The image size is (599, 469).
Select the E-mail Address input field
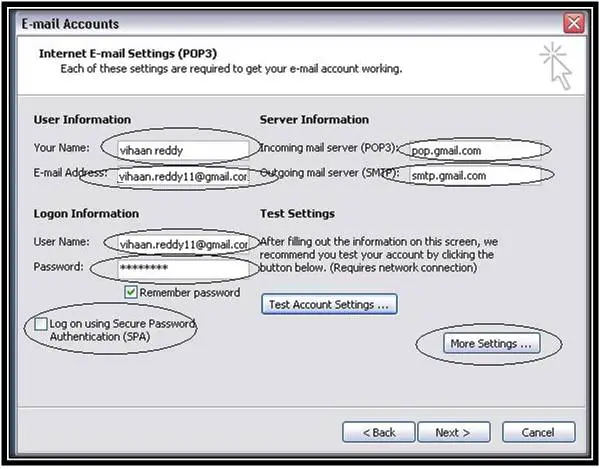click(x=183, y=176)
